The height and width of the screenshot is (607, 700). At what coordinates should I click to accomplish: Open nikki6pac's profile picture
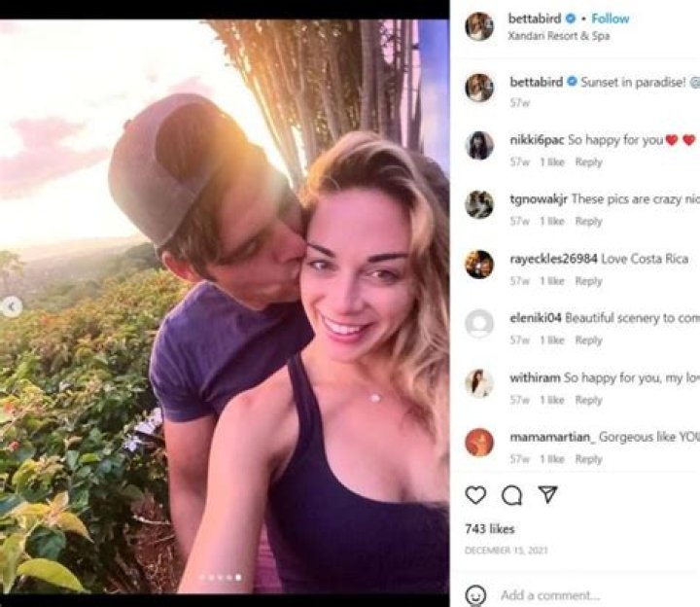tap(479, 145)
